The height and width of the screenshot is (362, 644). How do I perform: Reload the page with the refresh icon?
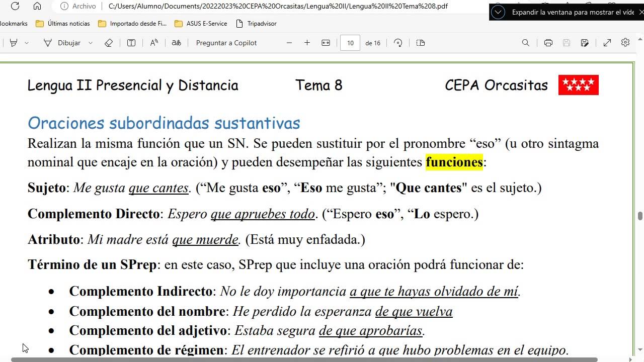(15, 6)
